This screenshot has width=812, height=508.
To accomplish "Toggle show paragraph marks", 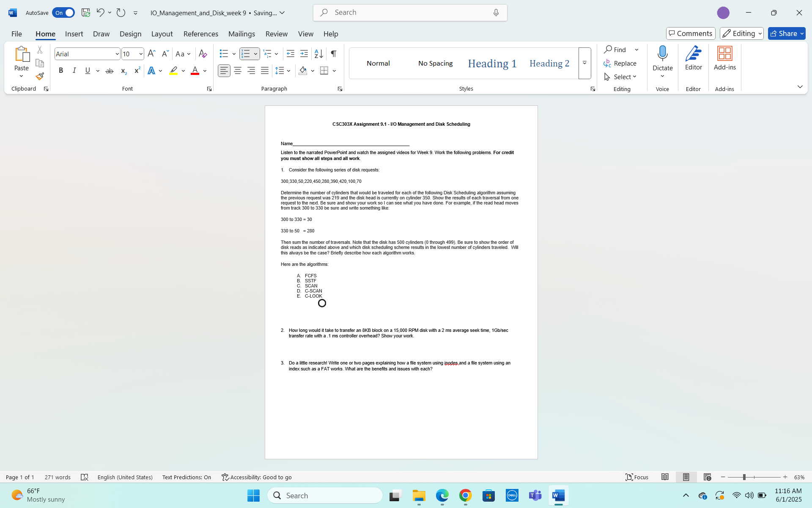I will (334, 54).
